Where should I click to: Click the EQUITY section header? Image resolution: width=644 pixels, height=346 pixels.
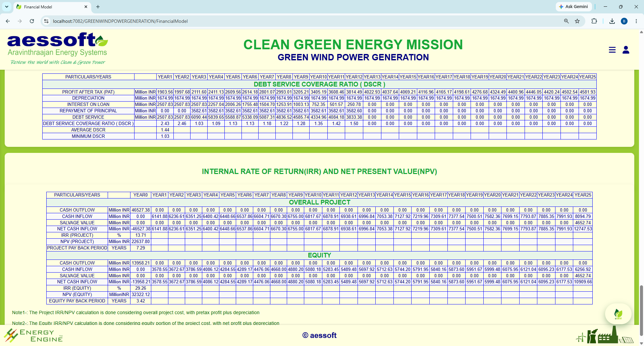pyautogui.click(x=319, y=255)
